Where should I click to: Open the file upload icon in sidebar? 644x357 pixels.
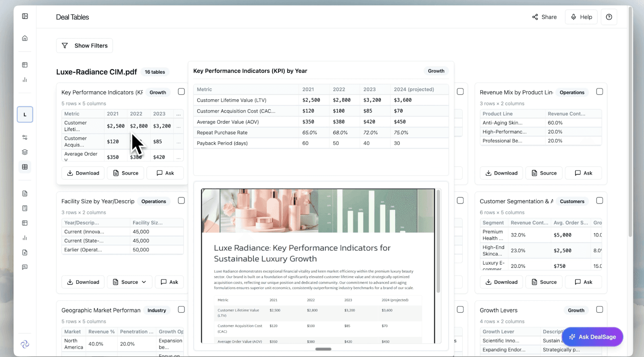[25, 252]
